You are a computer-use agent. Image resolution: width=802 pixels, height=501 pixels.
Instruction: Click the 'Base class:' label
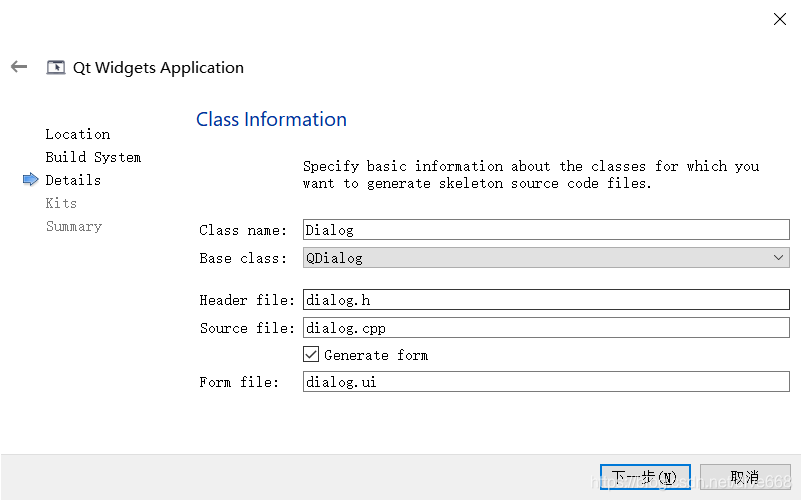(243, 258)
